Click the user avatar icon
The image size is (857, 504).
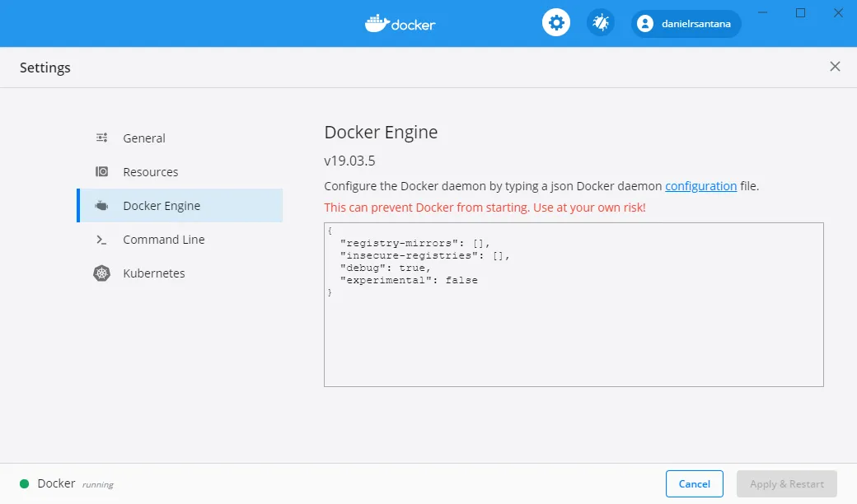coord(645,24)
